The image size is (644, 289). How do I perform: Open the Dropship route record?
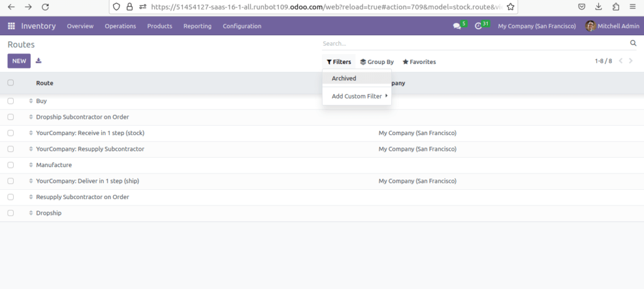[48, 213]
